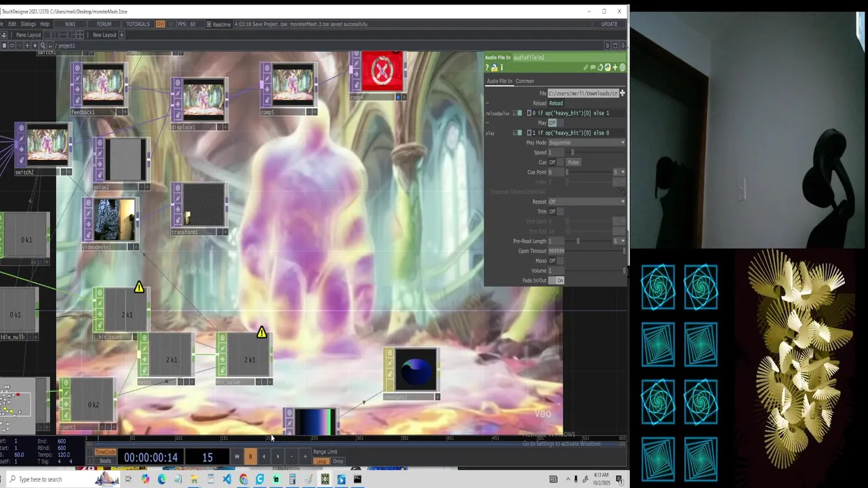Click the plus icon in parameter header
This screenshot has width=868, height=488.
click(x=615, y=68)
